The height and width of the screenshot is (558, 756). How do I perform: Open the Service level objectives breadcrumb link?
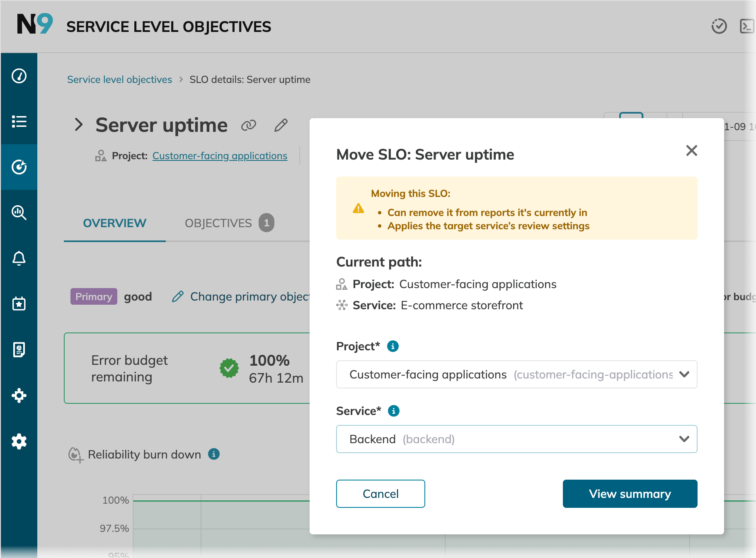(x=119, y=79)
